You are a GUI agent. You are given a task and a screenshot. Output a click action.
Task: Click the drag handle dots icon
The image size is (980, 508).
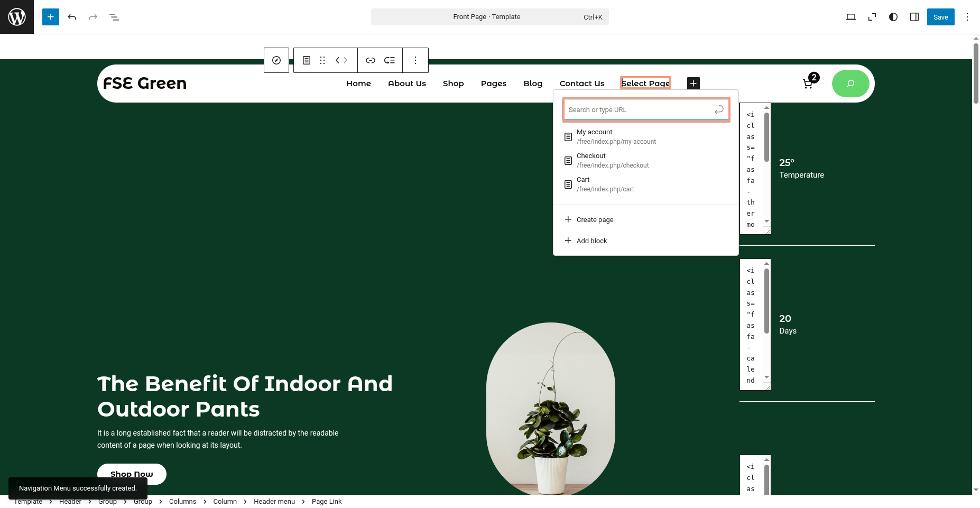click(x=322, y=60)
